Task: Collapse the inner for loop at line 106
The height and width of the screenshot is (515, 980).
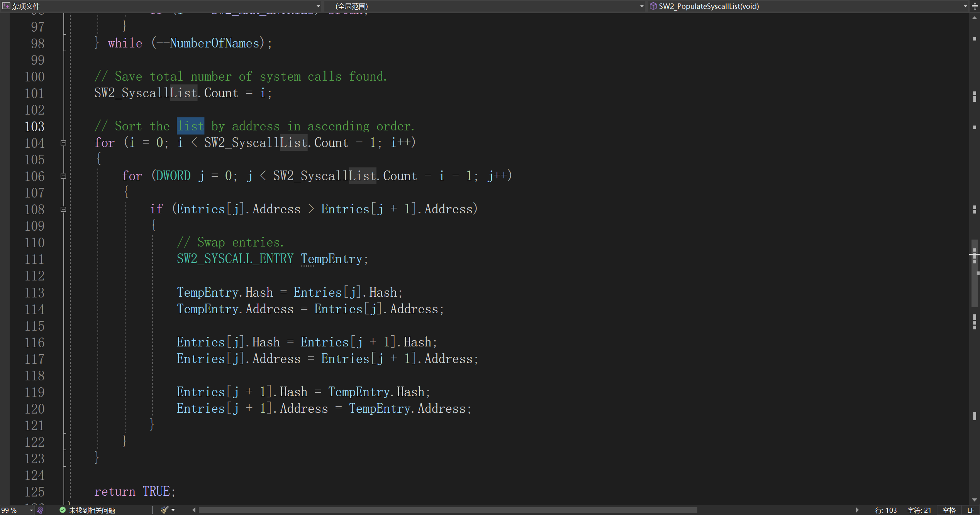Action: pos(63,176)
